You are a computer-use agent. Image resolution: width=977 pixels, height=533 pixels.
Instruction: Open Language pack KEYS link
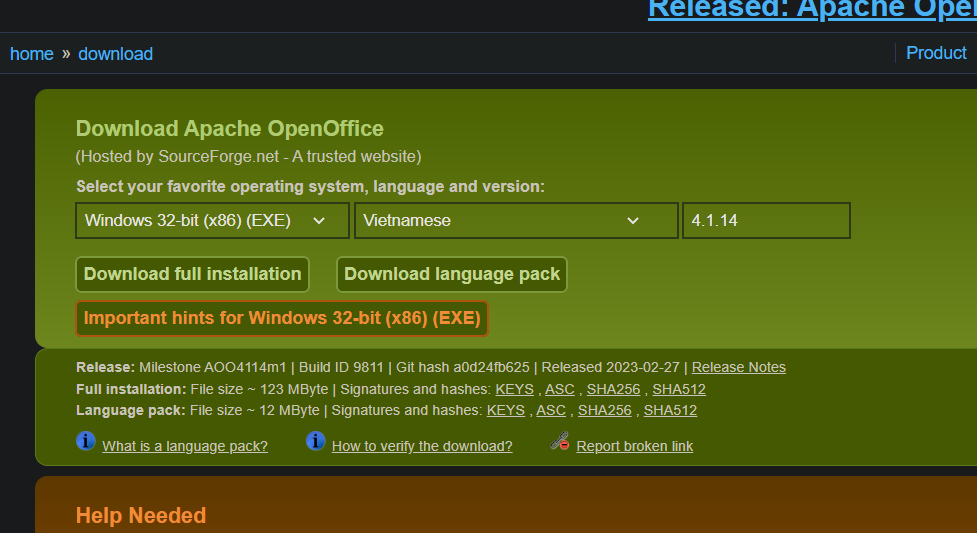coord(505,410)
